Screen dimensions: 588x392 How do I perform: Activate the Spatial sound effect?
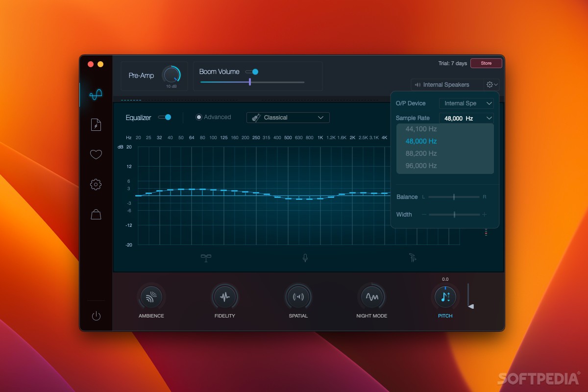point(298,296)
